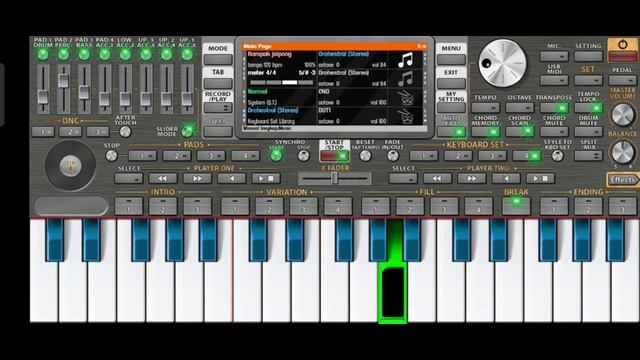Select Keyboard Set 2
Image resolution: width=640 pixels, height=360 pixels.
pos(458,156)
